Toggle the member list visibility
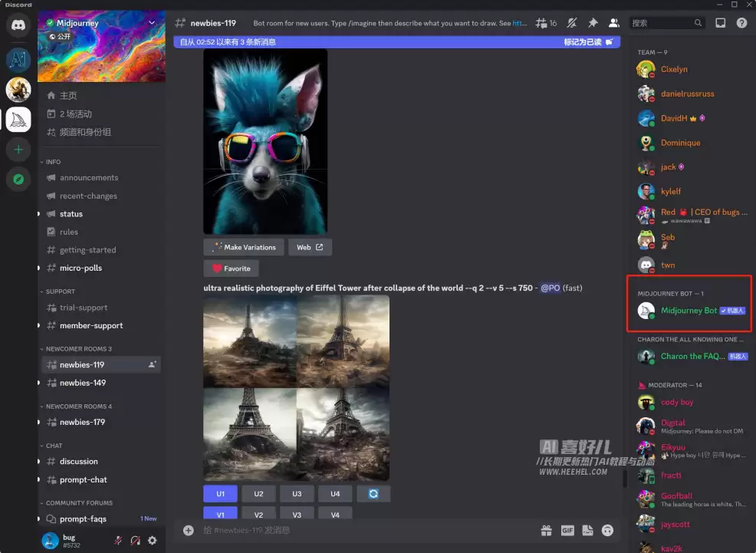Screen dimensions: 756x553 (613, 23)
